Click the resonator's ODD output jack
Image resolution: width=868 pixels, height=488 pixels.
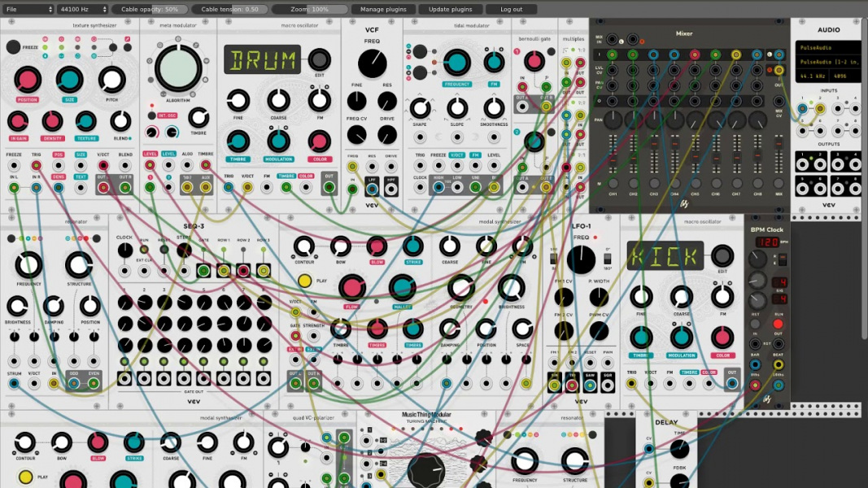(x=74, y=383)
